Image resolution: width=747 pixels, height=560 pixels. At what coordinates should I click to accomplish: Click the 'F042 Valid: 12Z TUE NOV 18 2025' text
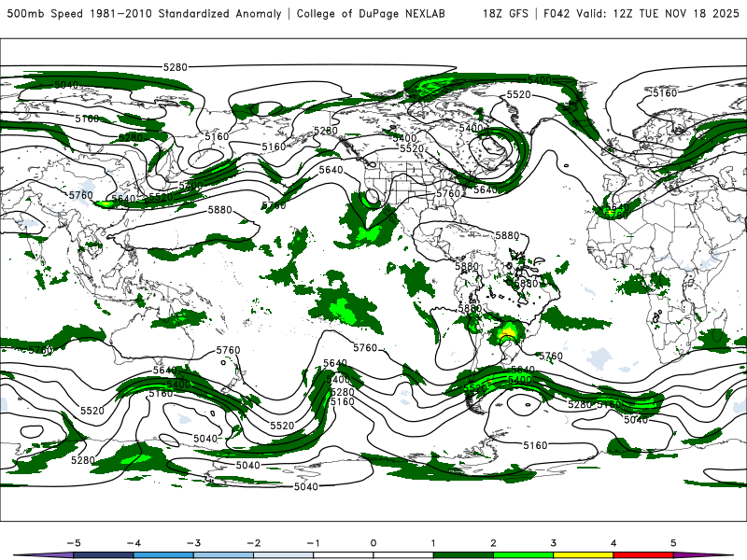pyautogui.click(x=641, y=14)
